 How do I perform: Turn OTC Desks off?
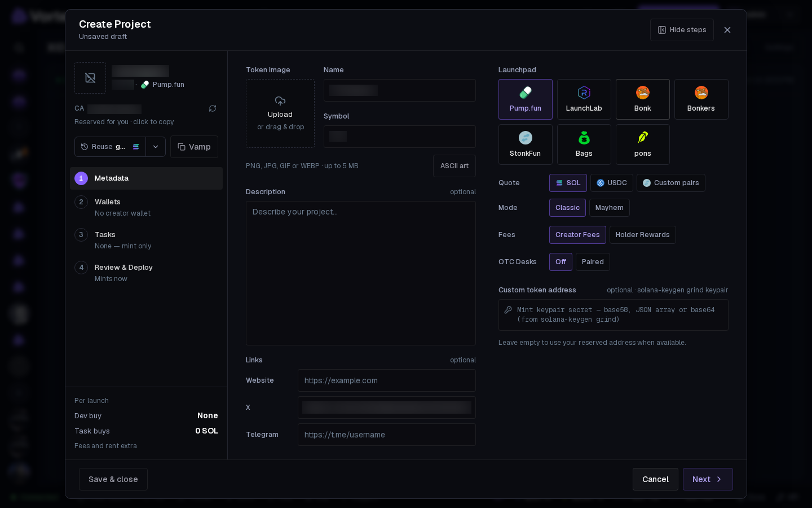[561, 262]
